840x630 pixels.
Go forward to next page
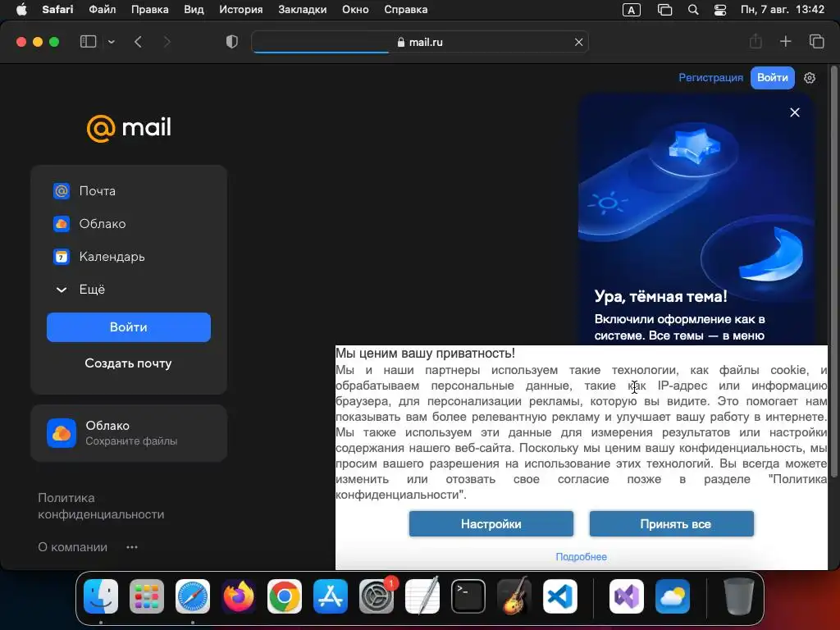167,42
